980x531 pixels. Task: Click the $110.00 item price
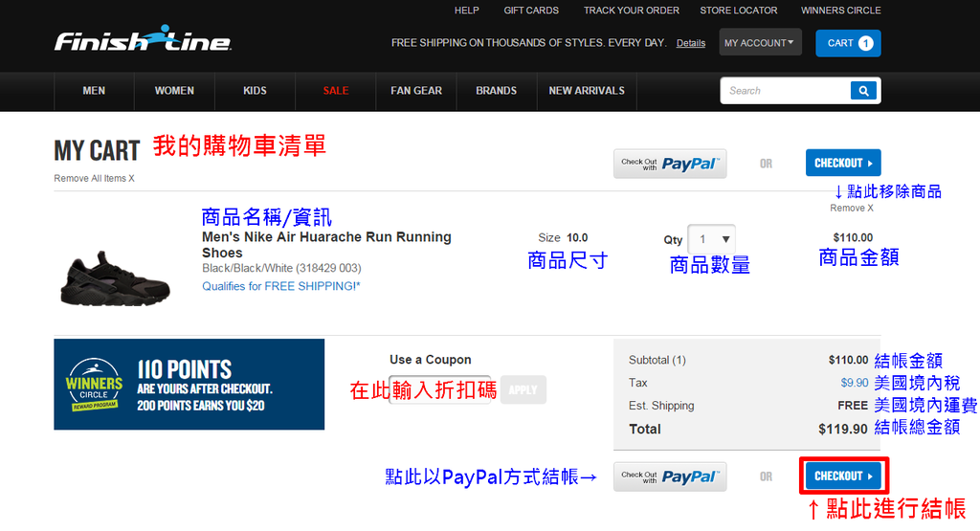coord(853,237)
